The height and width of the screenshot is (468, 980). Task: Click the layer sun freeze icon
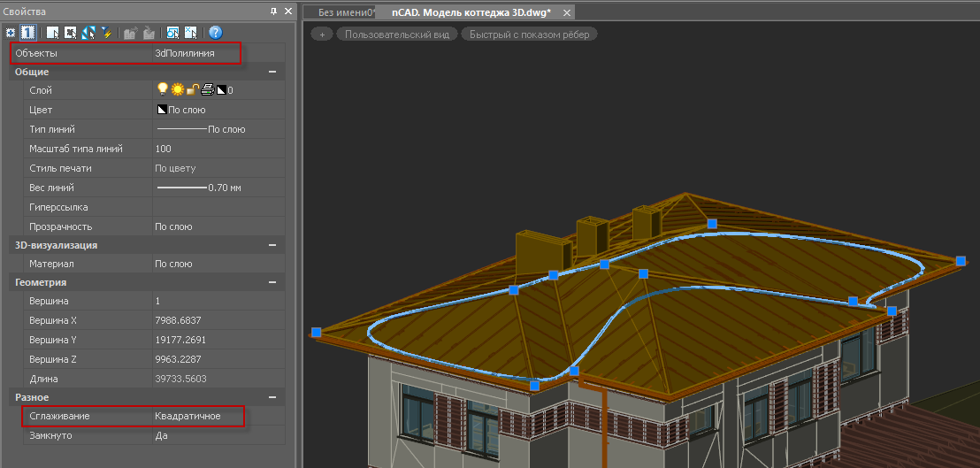point(177,90)
